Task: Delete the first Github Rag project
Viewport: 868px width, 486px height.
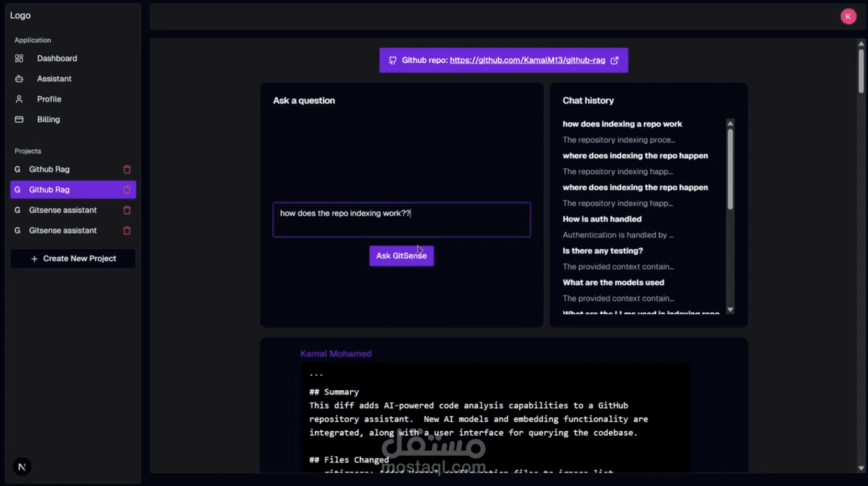Action: [x=127, y=169]
